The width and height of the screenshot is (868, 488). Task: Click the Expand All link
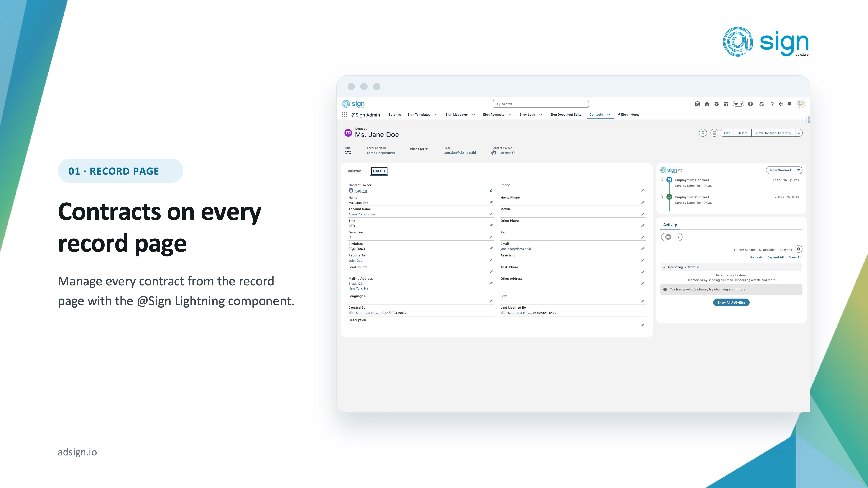(775, 257)
